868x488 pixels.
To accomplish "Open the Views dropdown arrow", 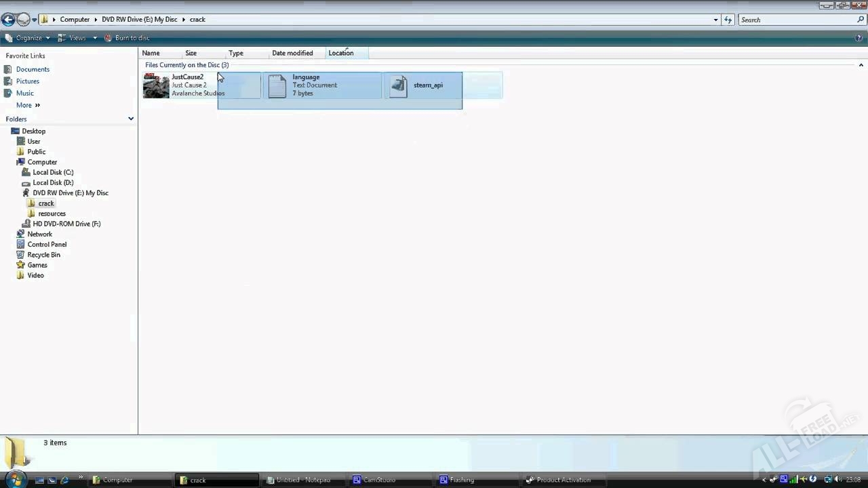I will [94, 38].
